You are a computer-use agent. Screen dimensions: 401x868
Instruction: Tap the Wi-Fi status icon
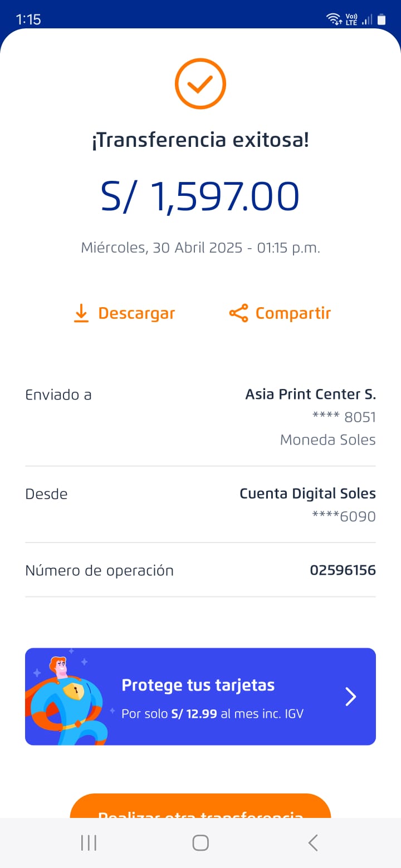pos(334,19)
